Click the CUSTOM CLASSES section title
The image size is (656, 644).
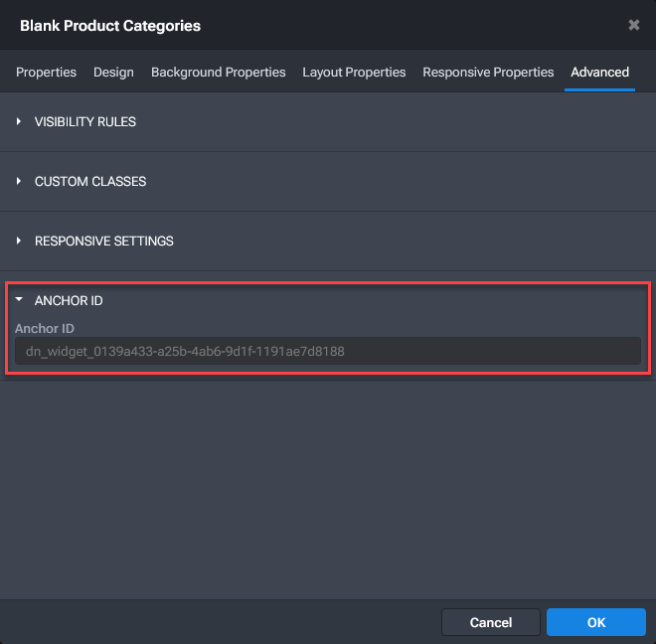click(90, 181)
